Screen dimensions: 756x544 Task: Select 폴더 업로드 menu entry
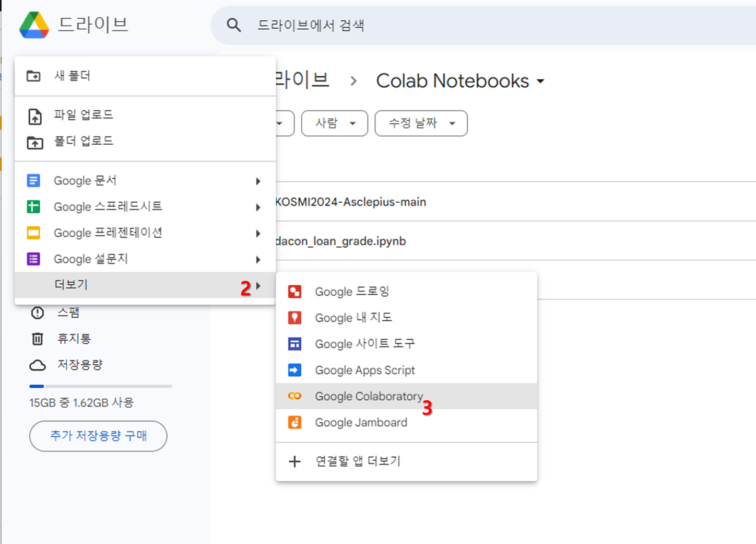point(145,141)
